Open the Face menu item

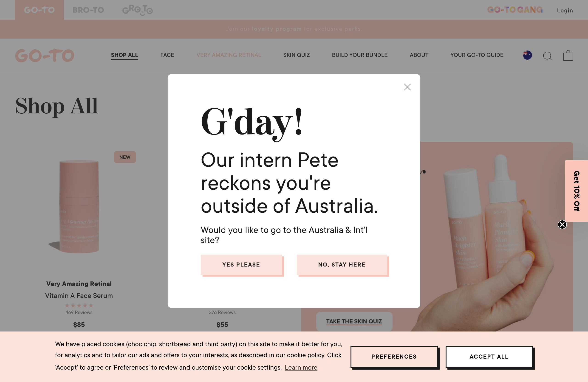[x=167, y=55]
